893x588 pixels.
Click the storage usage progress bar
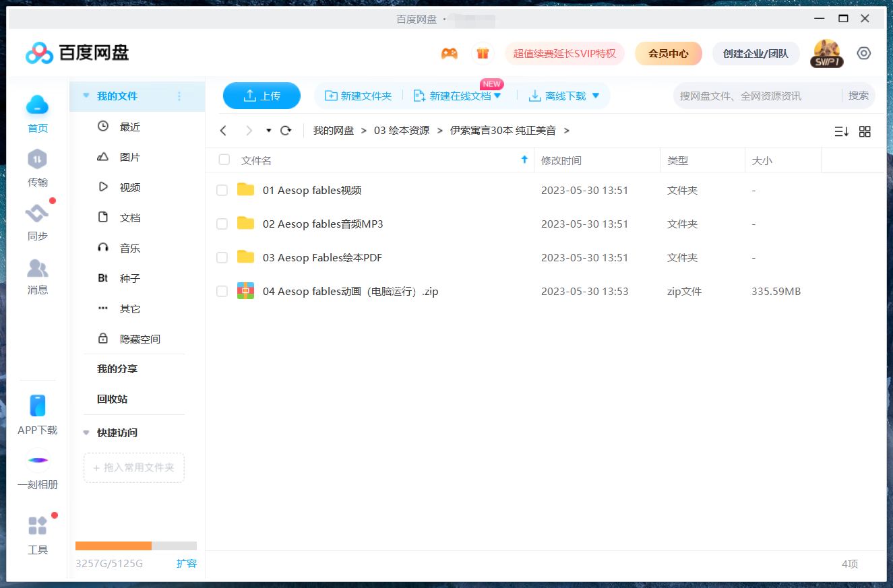(x=133, y=546)
